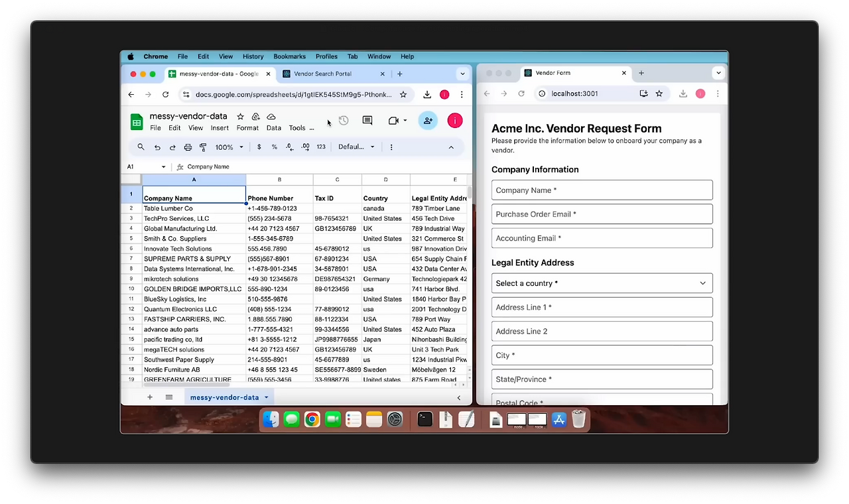Click the Purchase Order Email field
This screenshot has height=504, width=849.
point(602,214)
